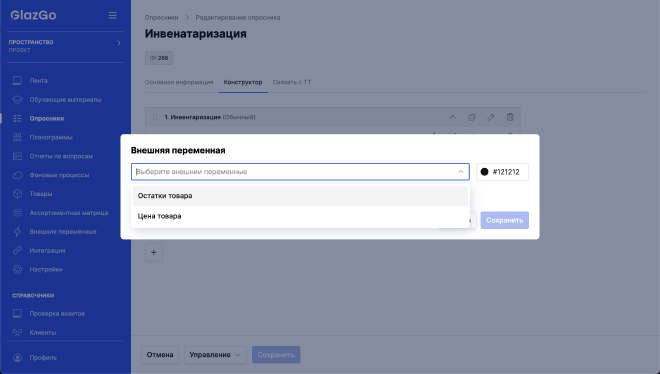Switch to the Конструктор tab
This screenshot has height=374, width=660.
[243, 82]
